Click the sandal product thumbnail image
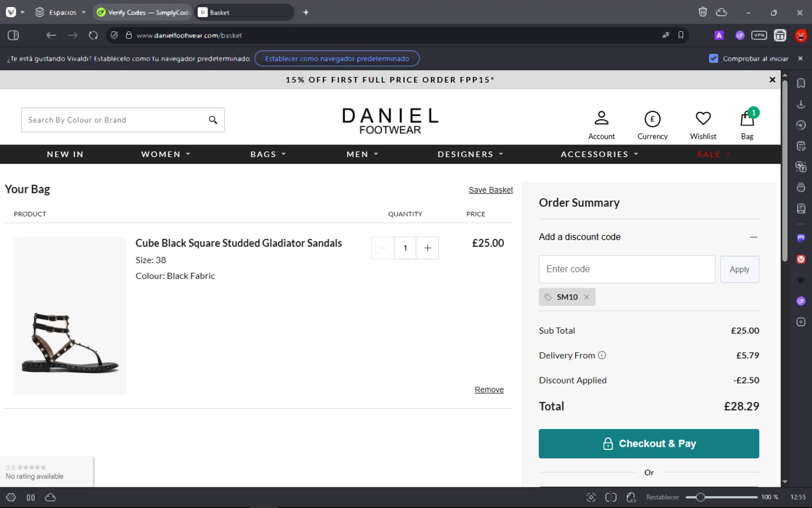The image size is (812, 508). pyautogui.click(x=70, y=315)
